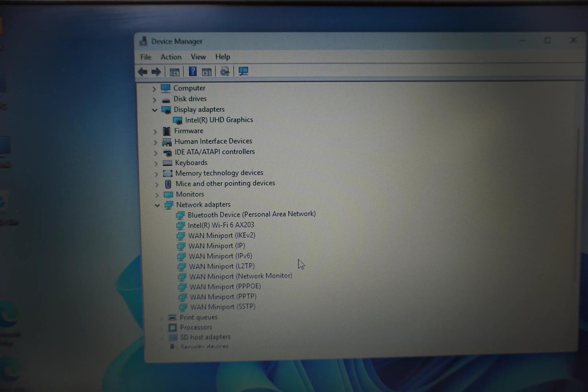The height and width of the screenshot is (392, 588).
Task: Click the Bluetooth Device network adapter icon
Action: click(180, 215)
